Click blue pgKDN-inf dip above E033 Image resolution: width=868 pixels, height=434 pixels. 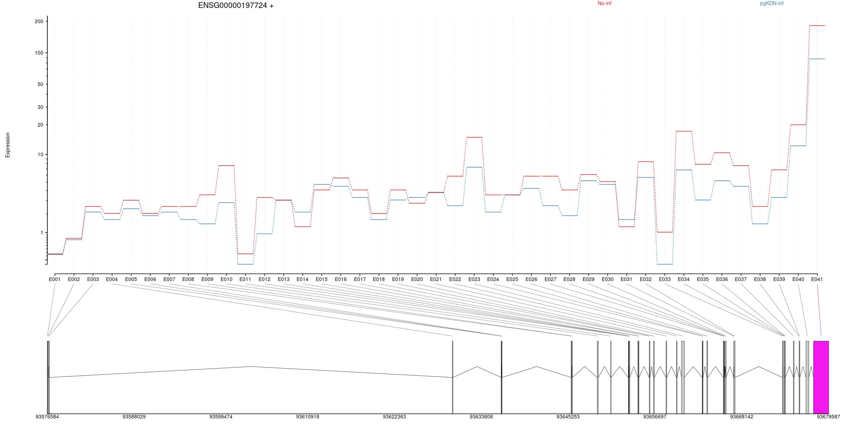point(665,264)
